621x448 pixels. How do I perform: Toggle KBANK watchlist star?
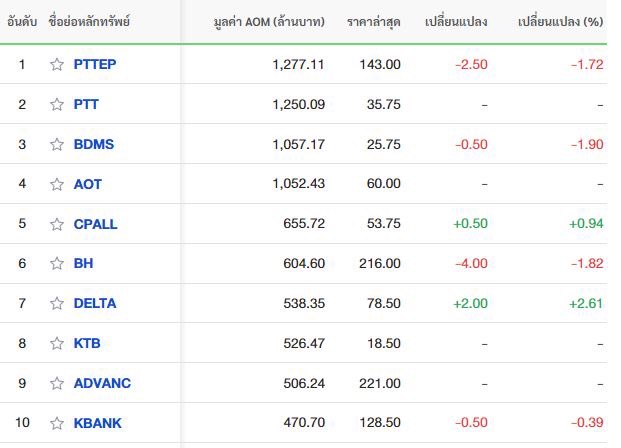coord(57,423)
